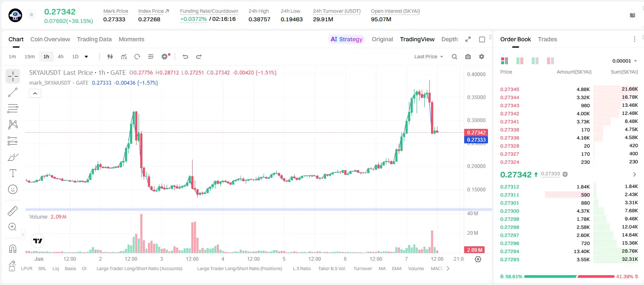
Task: Select the ruler measure tool
Action: pos(13,211)
